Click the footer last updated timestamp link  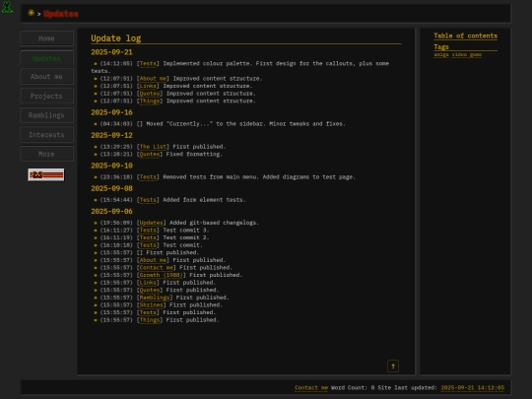click(x=473, y=387)
